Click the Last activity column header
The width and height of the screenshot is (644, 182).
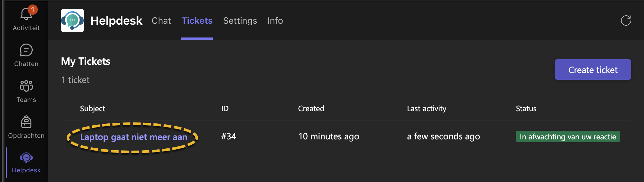426,109
